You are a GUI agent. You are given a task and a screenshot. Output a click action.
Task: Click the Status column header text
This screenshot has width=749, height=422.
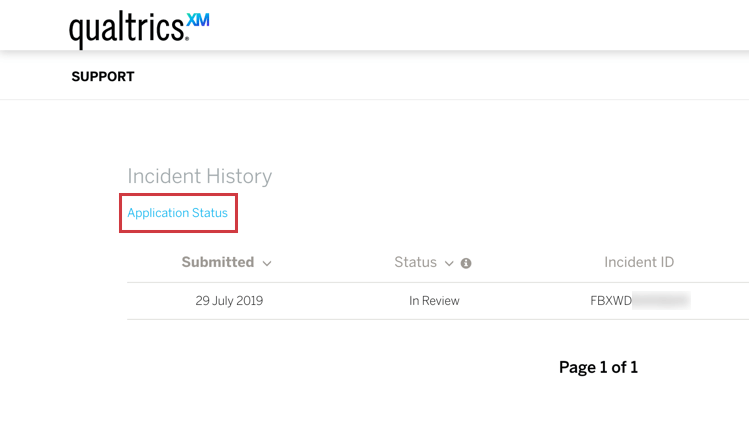click(415, 262)
